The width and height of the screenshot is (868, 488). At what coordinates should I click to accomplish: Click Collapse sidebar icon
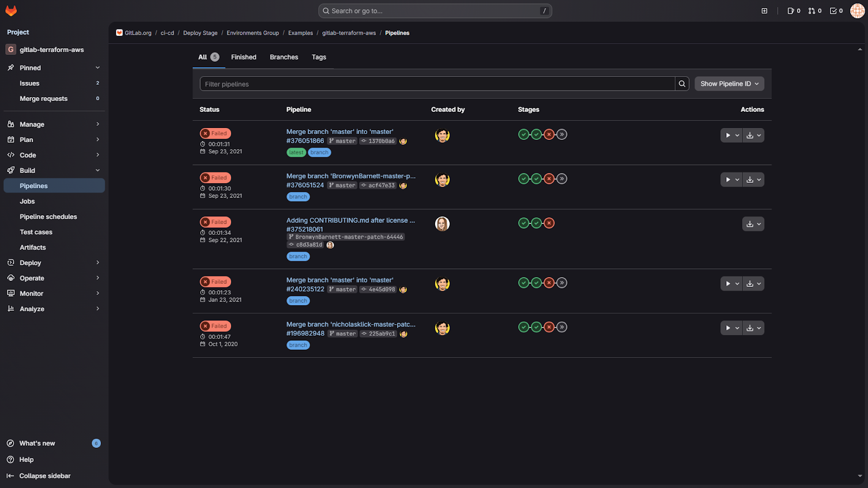tap(10, 476)
